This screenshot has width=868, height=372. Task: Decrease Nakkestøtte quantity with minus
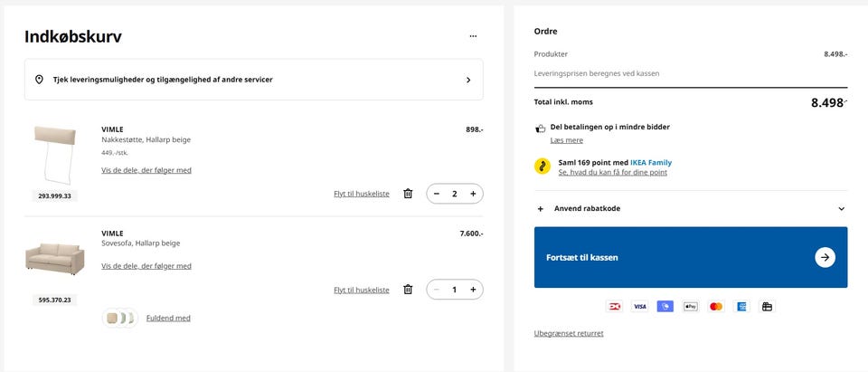[437, 194]
